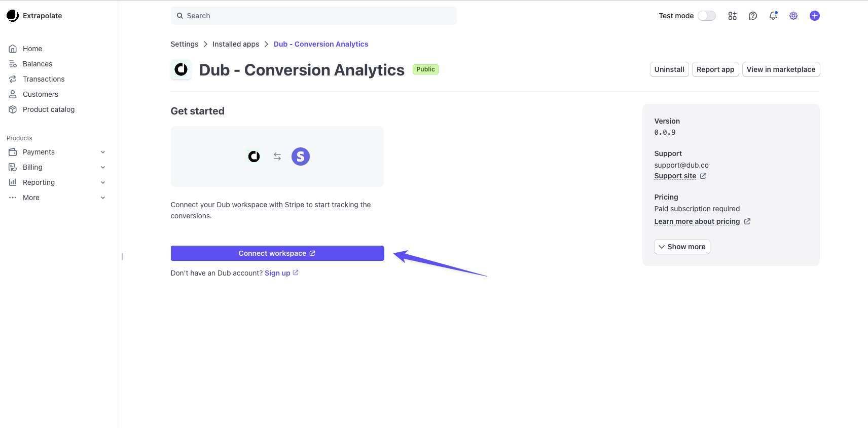Click the Dub icon in banner

[x=254, y=157]
